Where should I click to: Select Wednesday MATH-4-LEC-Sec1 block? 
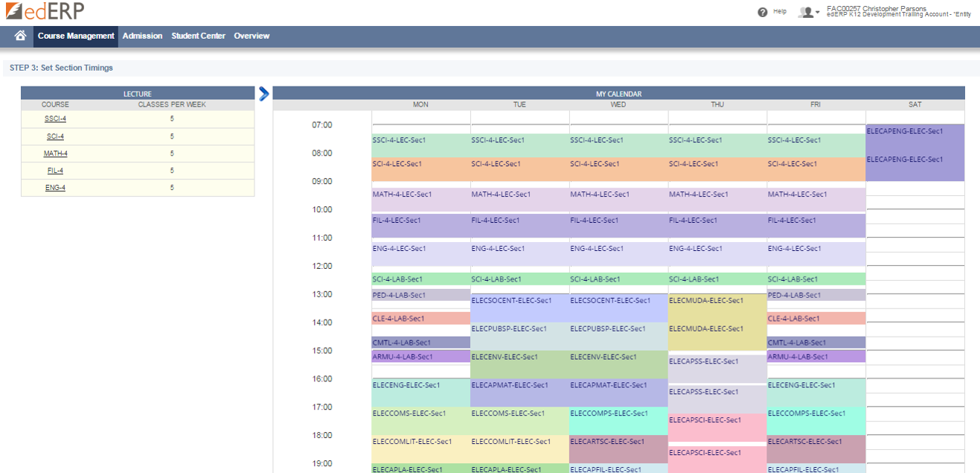coord(619,200)
